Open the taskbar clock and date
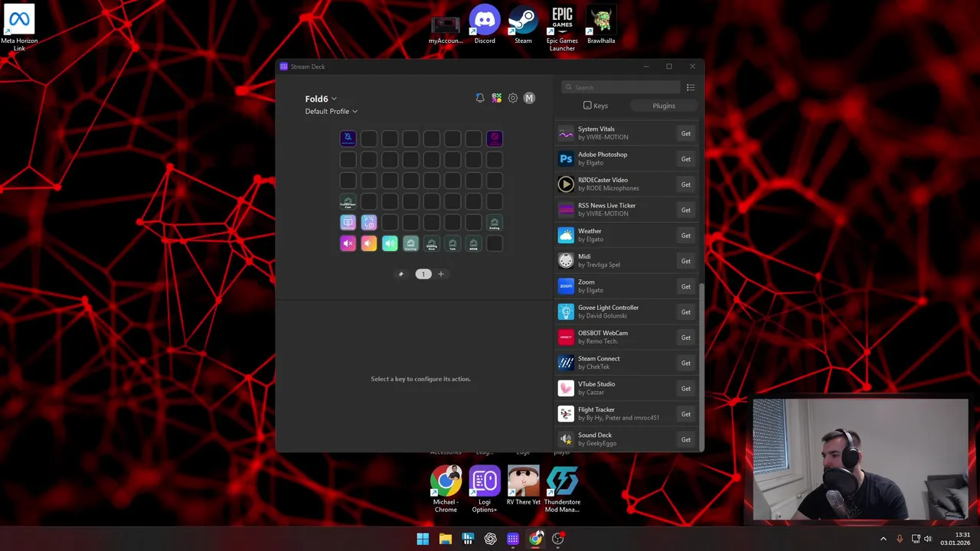Viewport: 980px width, 551px height. (955, 539)
